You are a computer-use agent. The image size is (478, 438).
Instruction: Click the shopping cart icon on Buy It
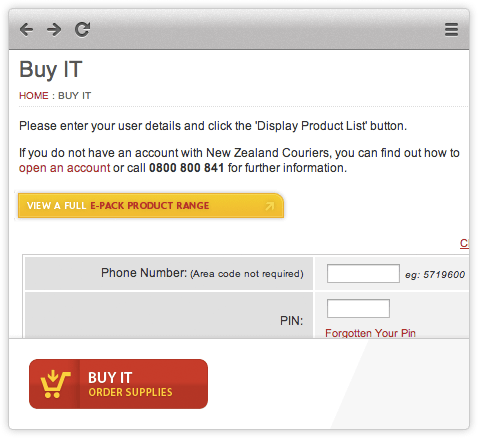(x=55, y=384)
